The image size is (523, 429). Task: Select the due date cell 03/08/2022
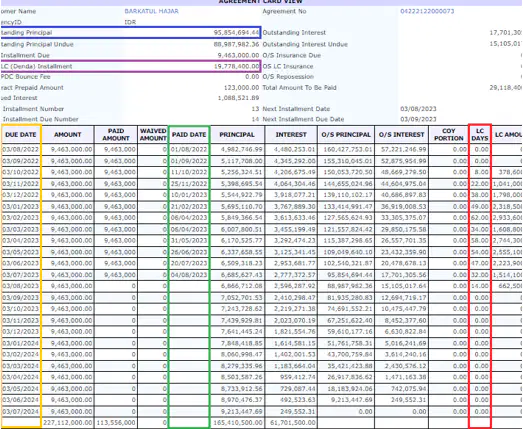point(21,149)
